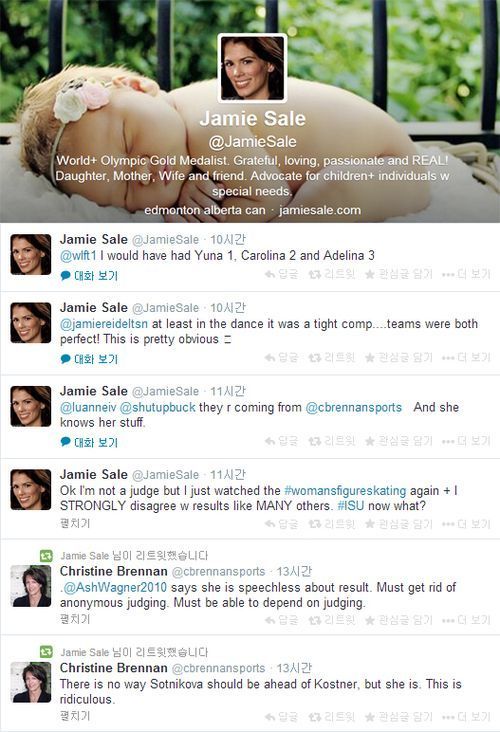
Task: Retweet the STRONGLY disagree tweet
Action: 332,524
